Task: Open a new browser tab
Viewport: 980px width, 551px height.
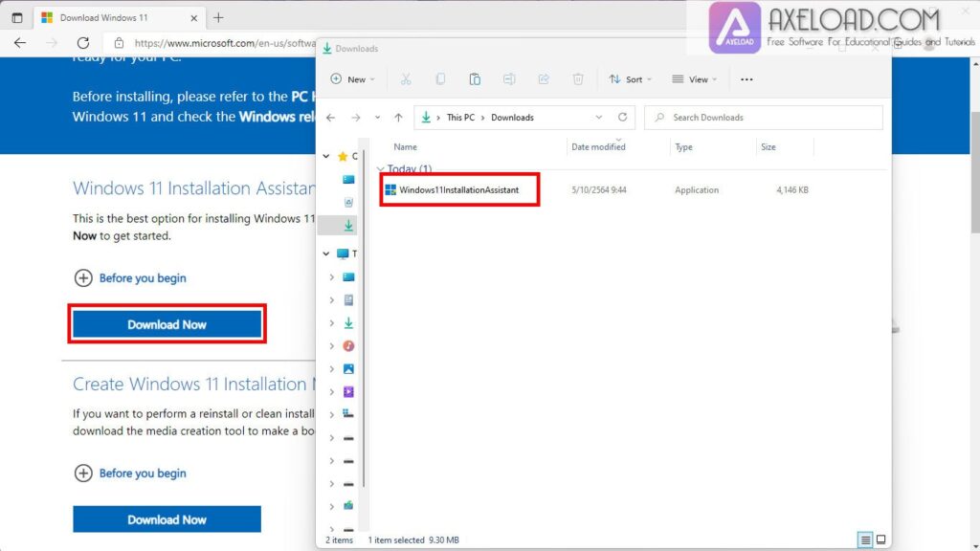Action: click(x=218, y=18)
